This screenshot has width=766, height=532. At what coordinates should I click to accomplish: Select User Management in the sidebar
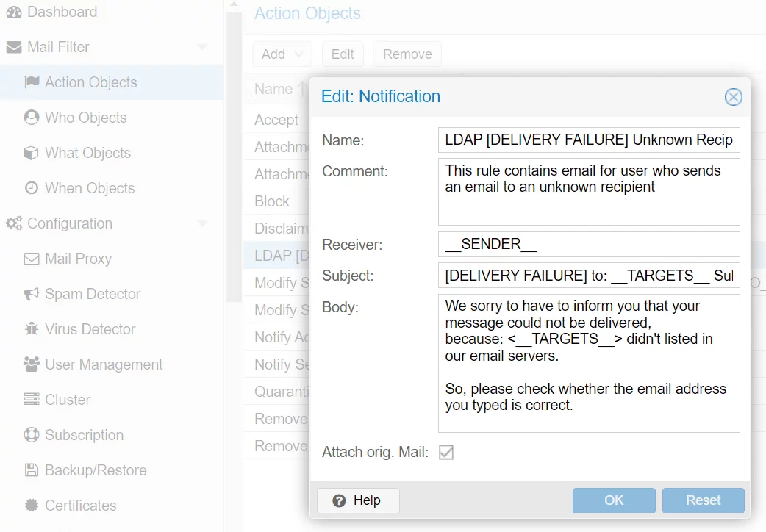pos(104,364)
